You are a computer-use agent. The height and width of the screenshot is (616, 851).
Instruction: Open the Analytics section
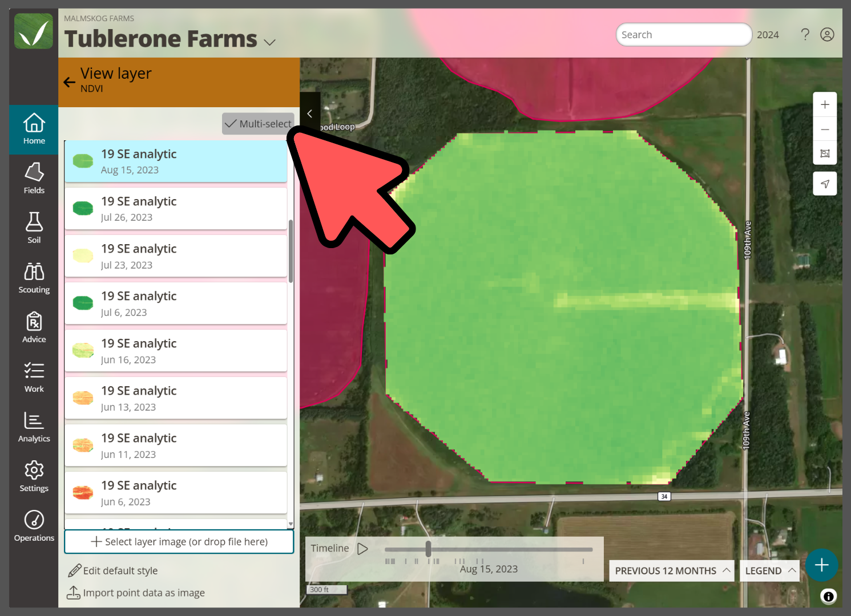[x=34, y=427]
